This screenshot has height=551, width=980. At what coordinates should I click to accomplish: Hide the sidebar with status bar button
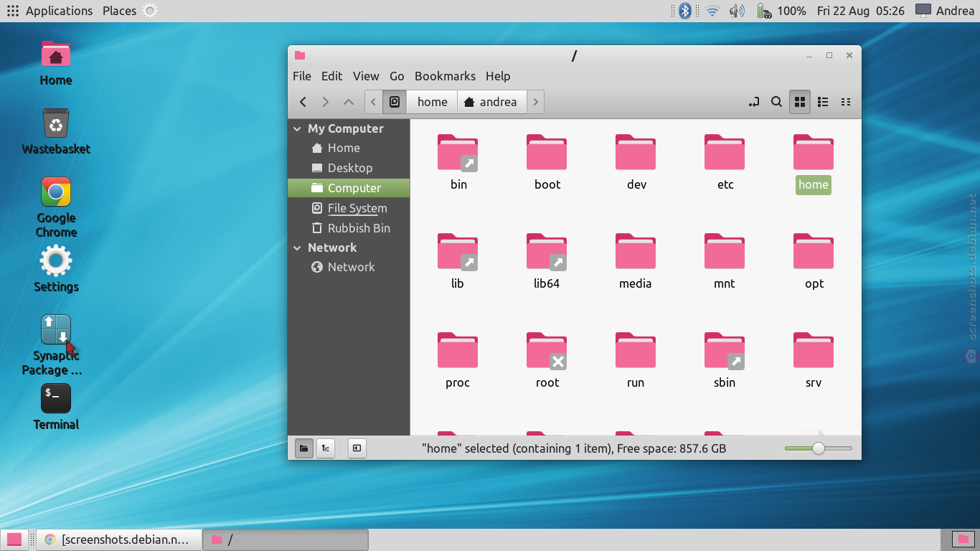(x=357, y=448)
